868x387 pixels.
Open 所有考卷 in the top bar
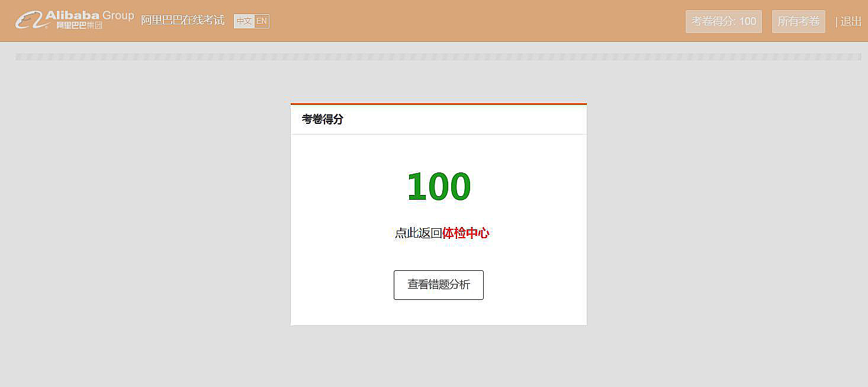(798, 21)
